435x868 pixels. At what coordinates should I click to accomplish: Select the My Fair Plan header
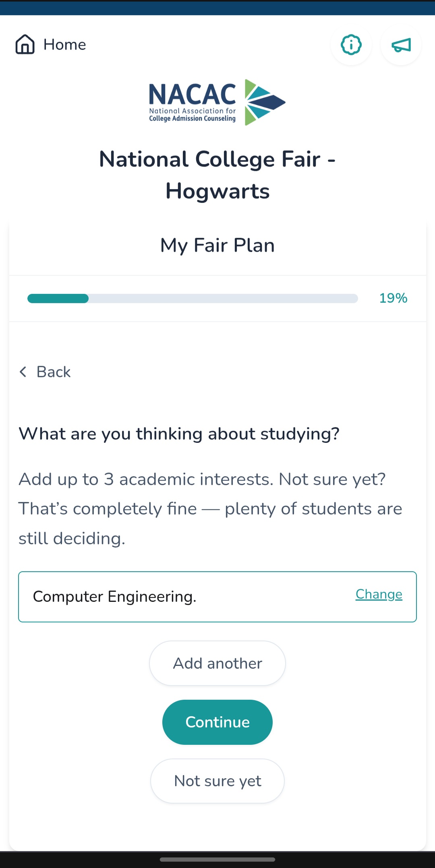pyautogui.click(x=217, y=245)
